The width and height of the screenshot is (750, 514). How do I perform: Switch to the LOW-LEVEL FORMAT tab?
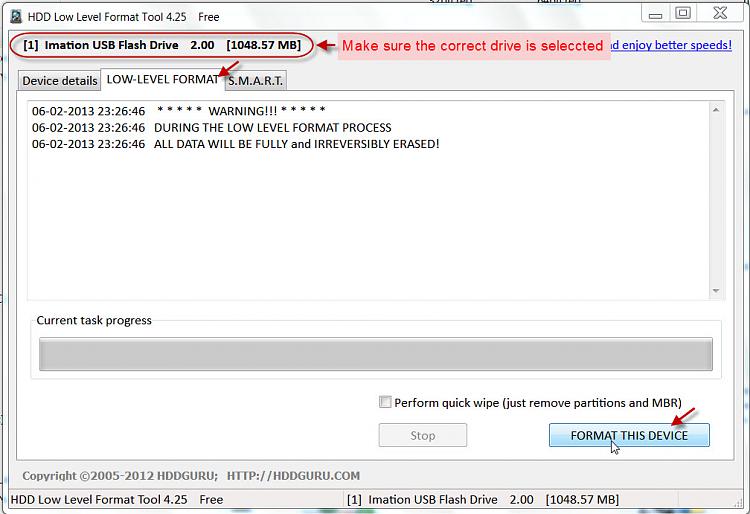click(x=163, y=79)
